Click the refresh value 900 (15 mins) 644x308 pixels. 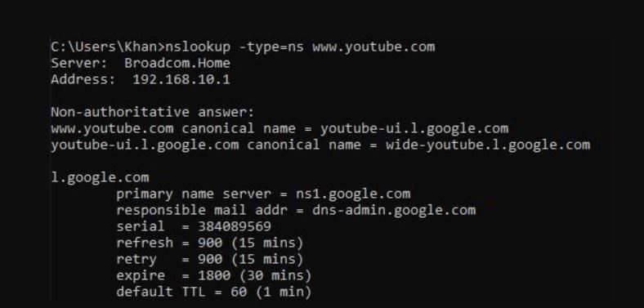point(251,243)
